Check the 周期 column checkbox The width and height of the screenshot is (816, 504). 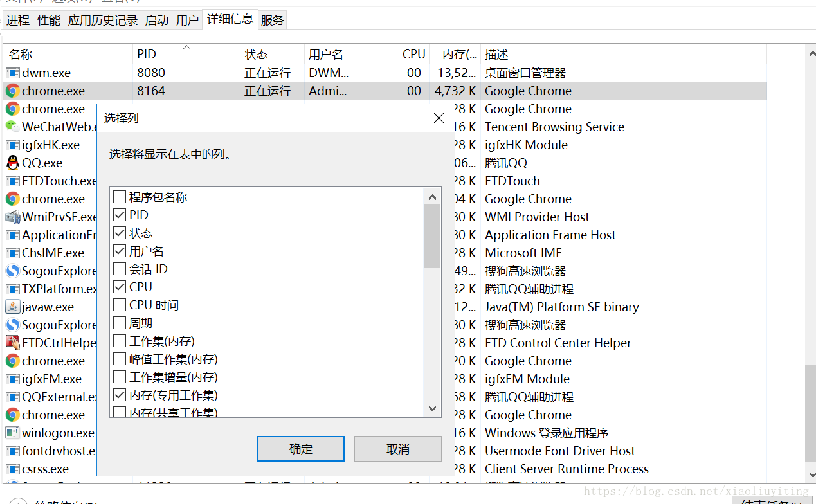pyautogui.click(x=120, y=323)
